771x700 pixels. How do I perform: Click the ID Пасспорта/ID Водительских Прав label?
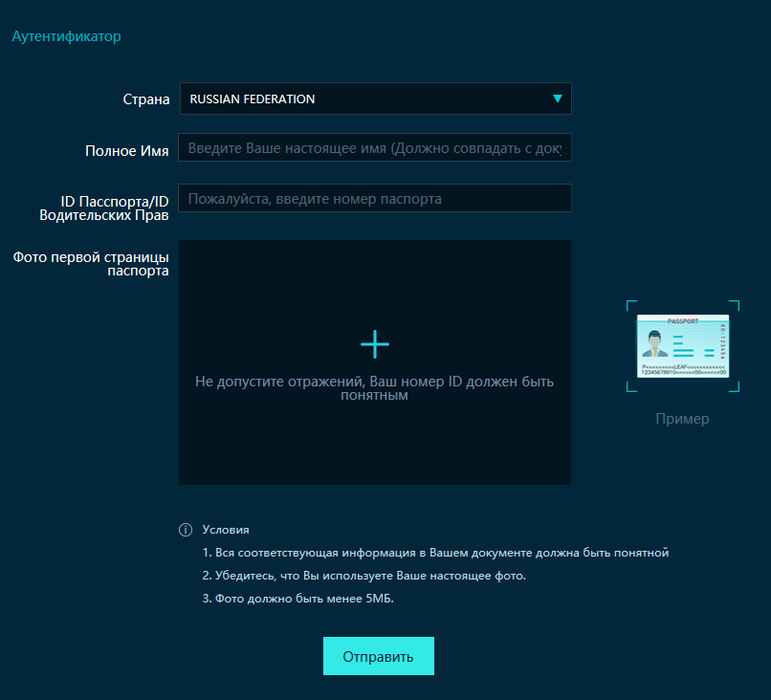pyautogui.click(x=104, y=208)
